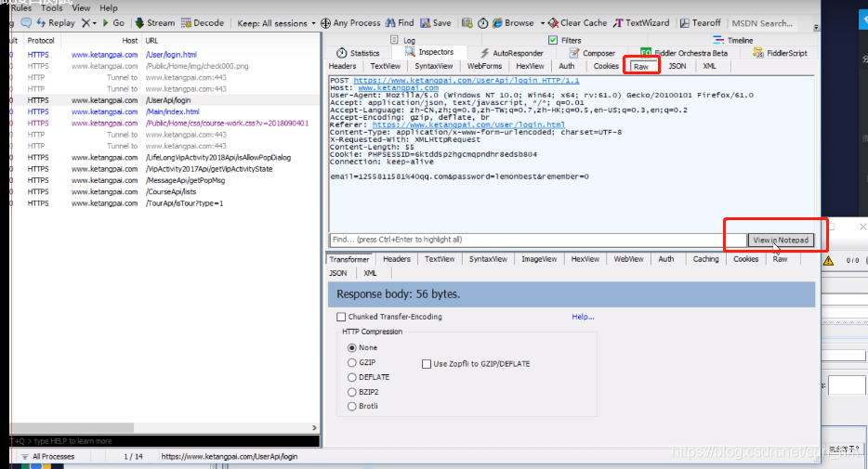Select the DEFLATE compression option
This screenshot has height=469, width=868.
(351, 377)
